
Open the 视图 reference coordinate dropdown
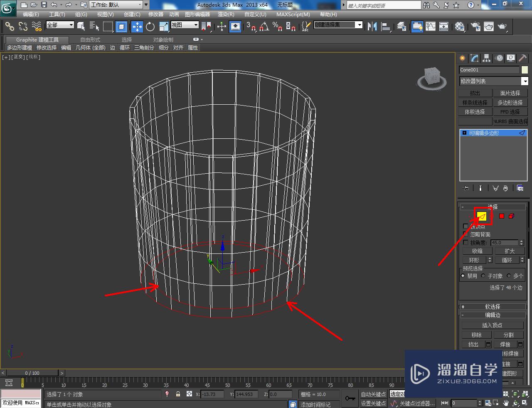(185, 25)
